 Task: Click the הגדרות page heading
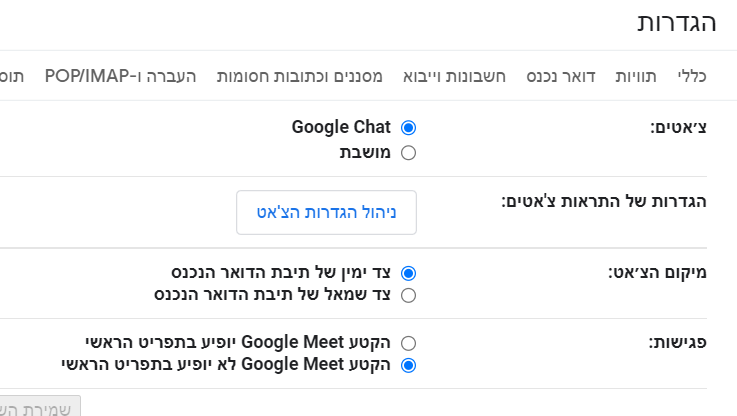pyautogui.click(x=677, y=24)
